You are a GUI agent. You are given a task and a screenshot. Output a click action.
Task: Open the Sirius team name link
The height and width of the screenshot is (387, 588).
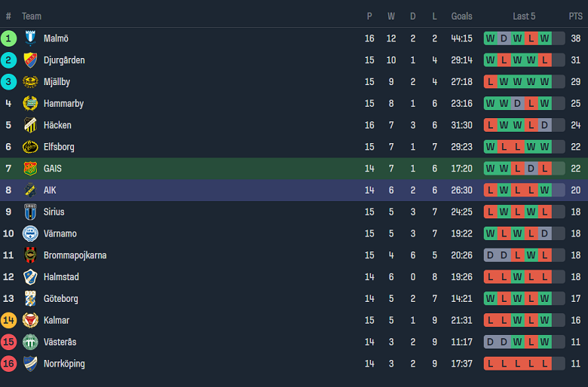[x=54, y=212]
